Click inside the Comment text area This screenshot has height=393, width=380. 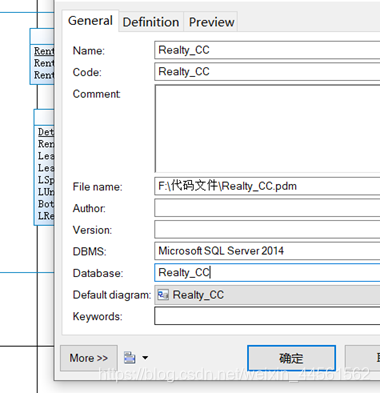tap(267, 129)
